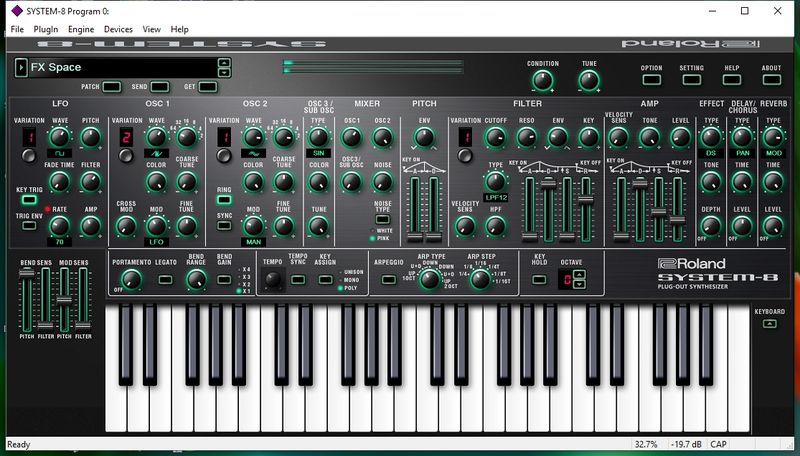
Task: Open the Engine menu
Action: click(x=81, y=29)
